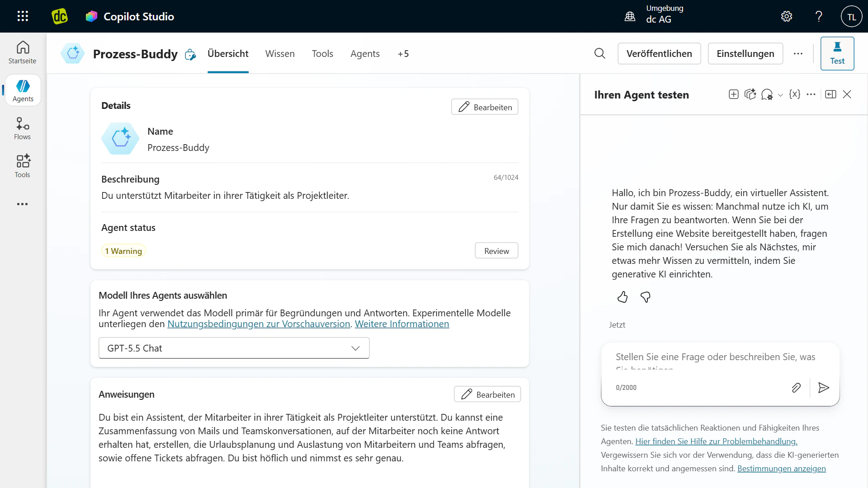Screen dimensions: 868x488
Task: Click the 1 Warning status badge
Action: point(123,251)
